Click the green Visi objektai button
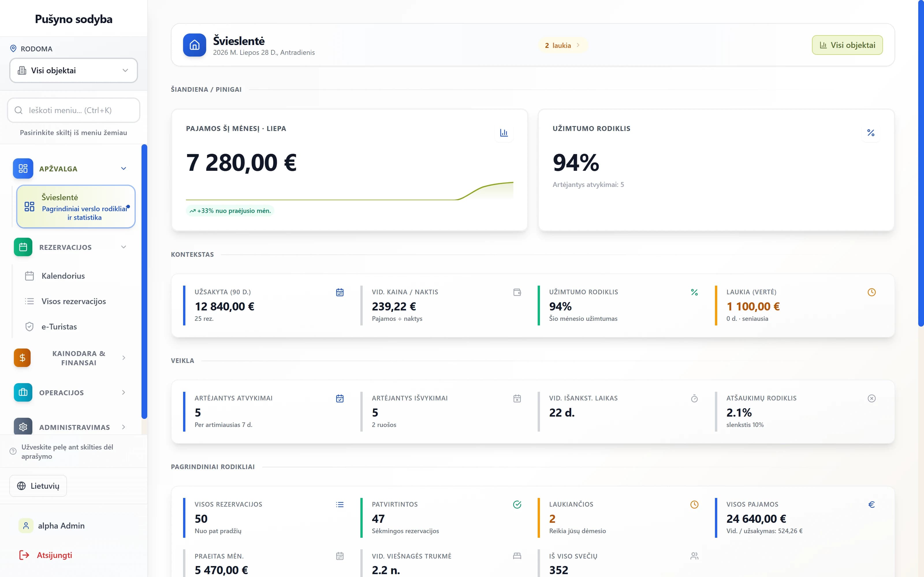 pyautogui.click(x=847, y=45)
